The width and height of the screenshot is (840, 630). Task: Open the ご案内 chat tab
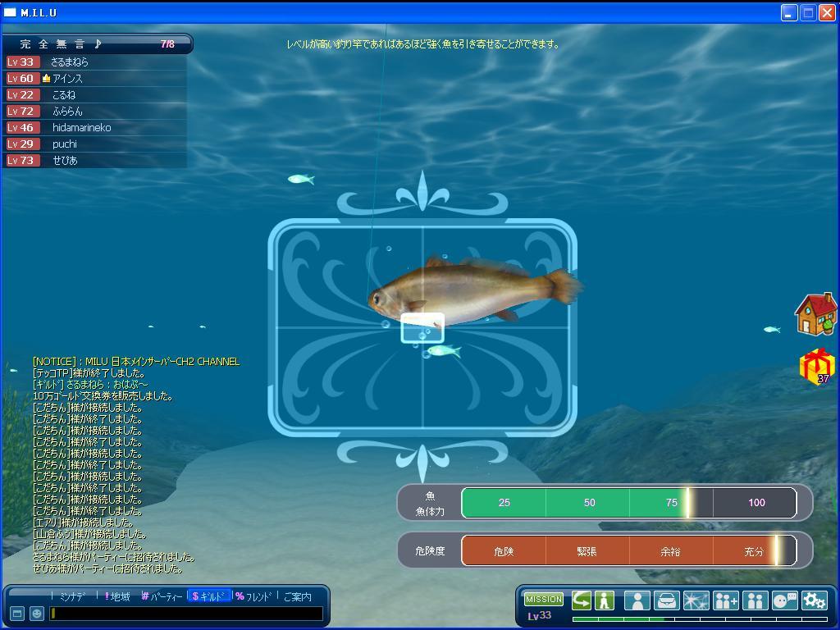pos(297,596)
